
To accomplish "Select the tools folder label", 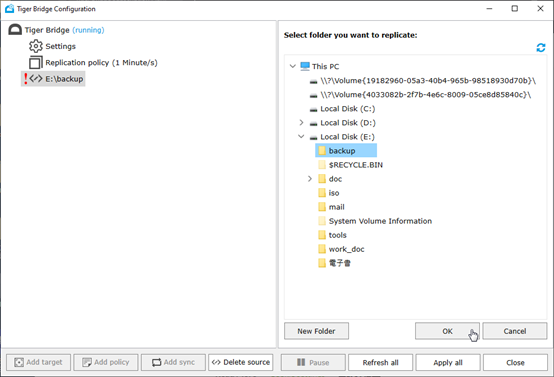I will pyautogui.click(x=337, y=235).
